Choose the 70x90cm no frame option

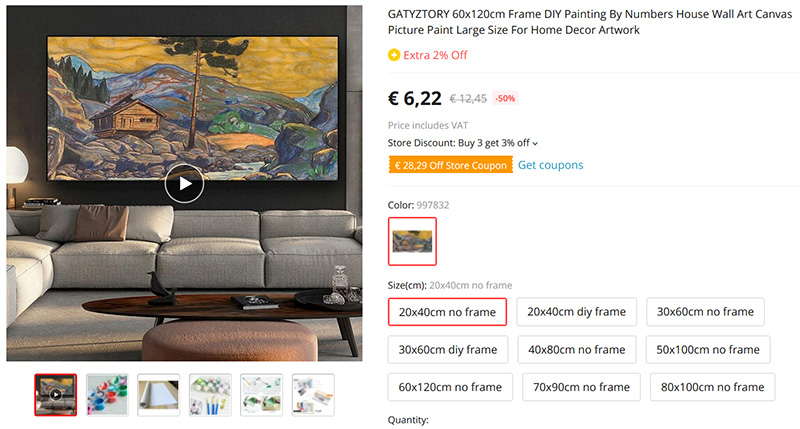581,387
